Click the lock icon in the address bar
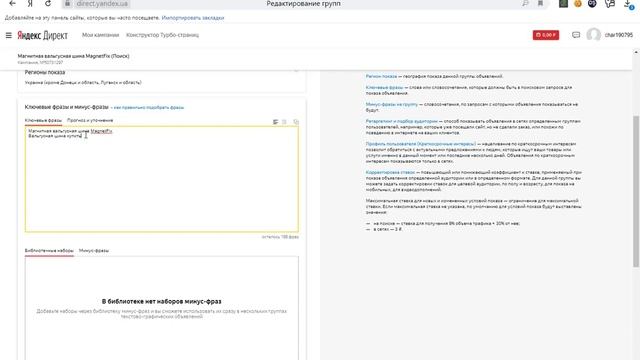The image size is (640, 360). pos(68,3)
